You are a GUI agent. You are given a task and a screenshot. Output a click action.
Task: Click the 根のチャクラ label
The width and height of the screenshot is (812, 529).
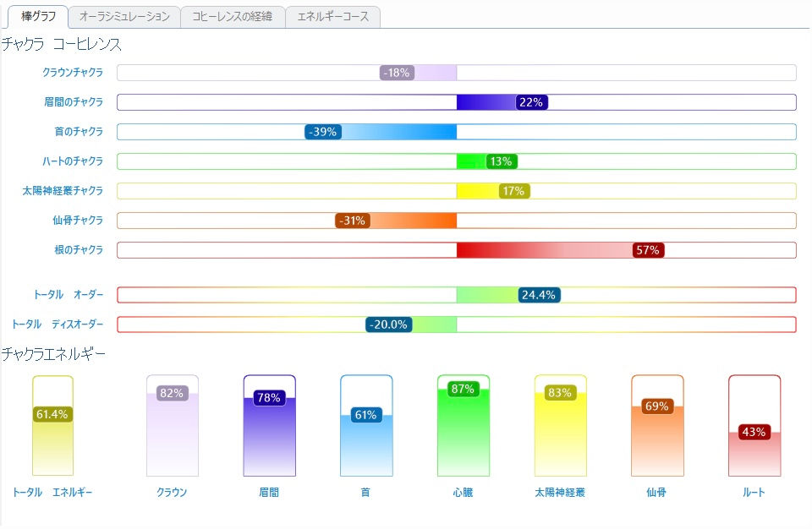point(79,249)
